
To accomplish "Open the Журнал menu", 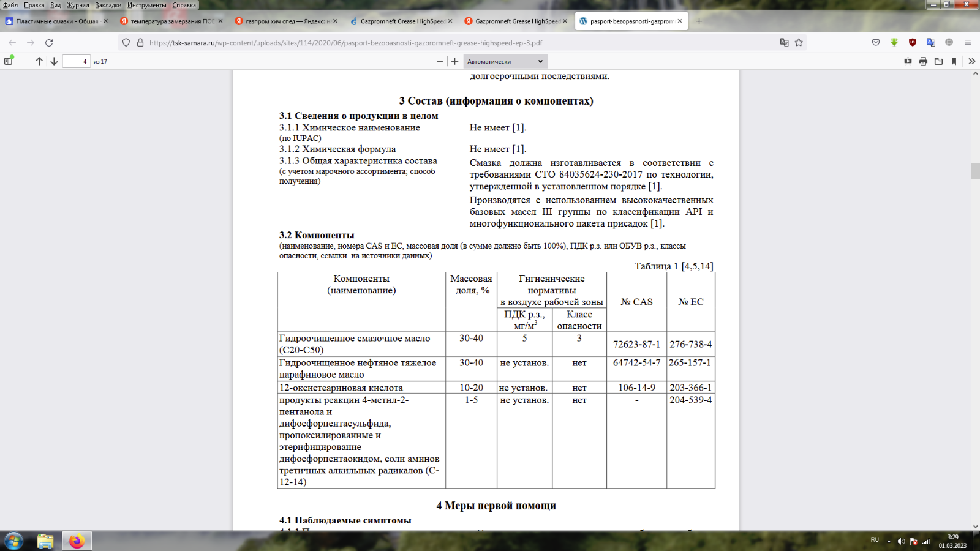I will click(x=78, y=5).
